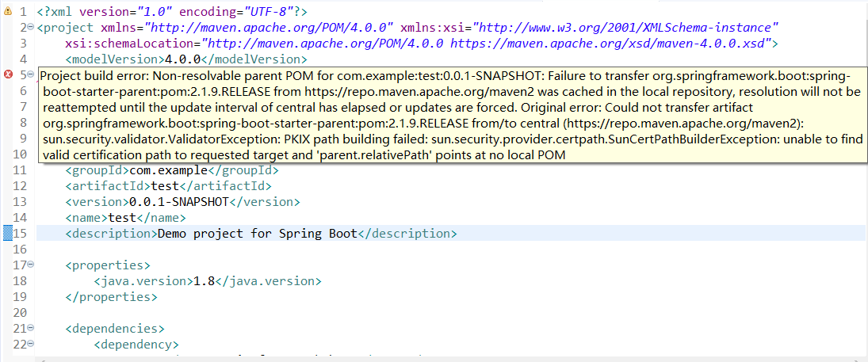Click line number 18 in the gutter
868x362 pixels.
click(x=19, y=280)
